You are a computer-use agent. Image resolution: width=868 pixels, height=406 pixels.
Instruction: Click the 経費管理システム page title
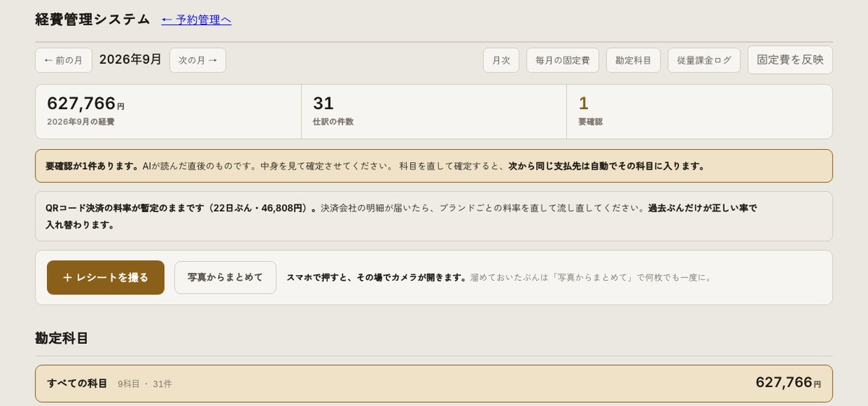[x=93, y=20]
